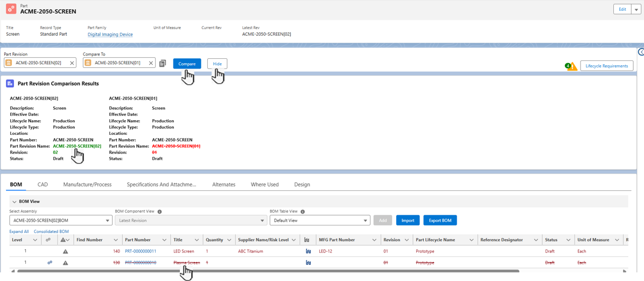Click warning triangle icon in LED Screen row
This screenshot has width=644, height=281.
pyautogui.click(x=65, y=251)
